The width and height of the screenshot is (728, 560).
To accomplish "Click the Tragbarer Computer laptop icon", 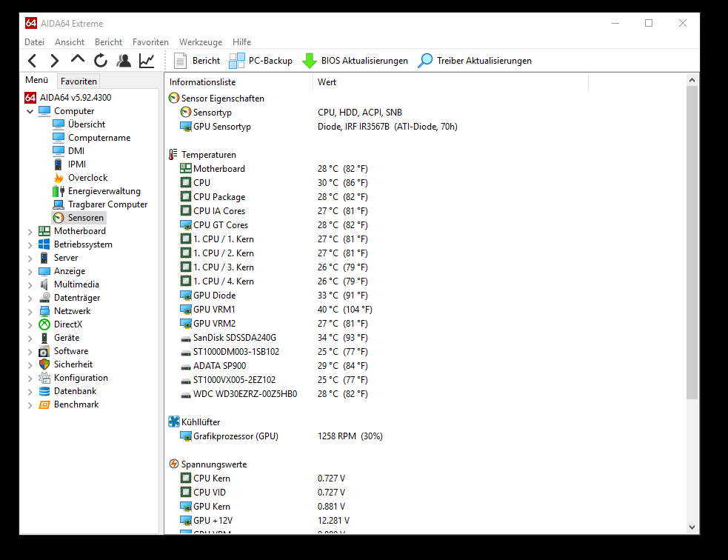I will [x=59, y=204].
